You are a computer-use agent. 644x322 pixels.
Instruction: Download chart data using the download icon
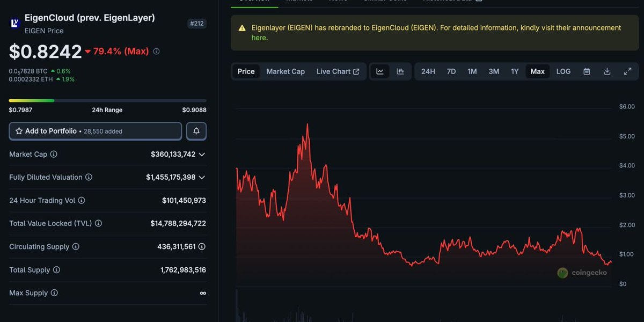tap(607, 71)
